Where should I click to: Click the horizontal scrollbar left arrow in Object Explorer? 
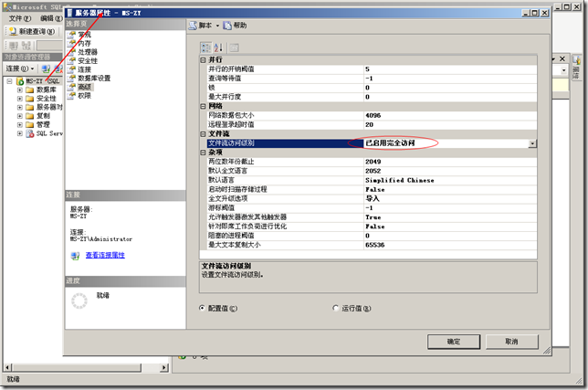8,368
